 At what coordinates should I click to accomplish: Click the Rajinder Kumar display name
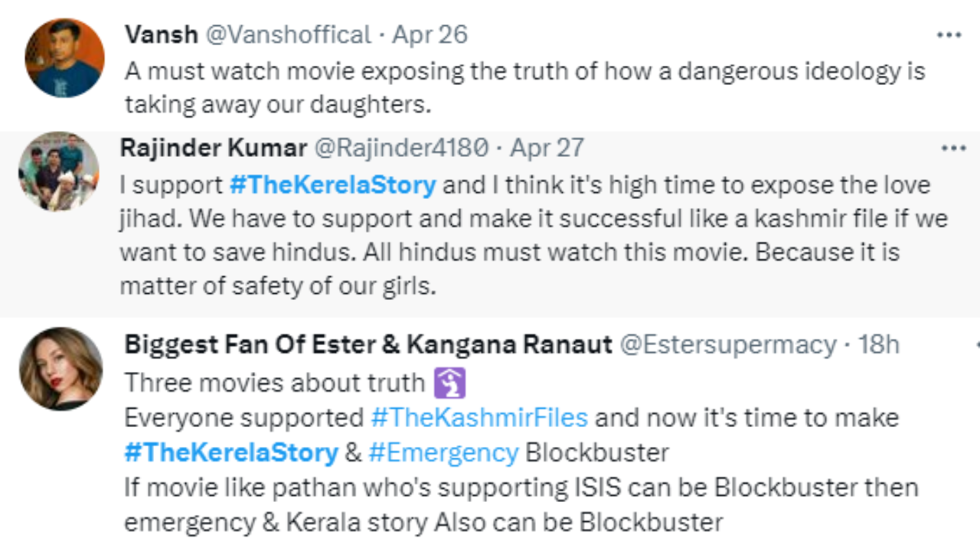[x=213, y=148]
